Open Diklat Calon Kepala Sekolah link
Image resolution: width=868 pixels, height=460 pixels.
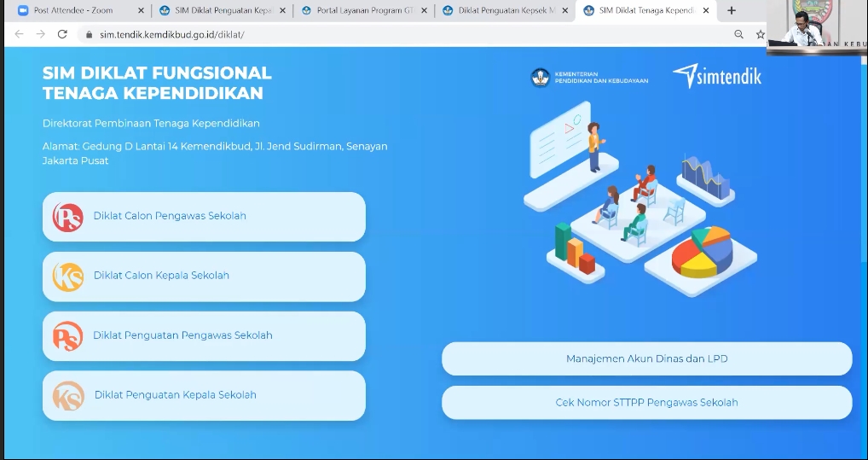pyautogui.click(x=161, y=276)
